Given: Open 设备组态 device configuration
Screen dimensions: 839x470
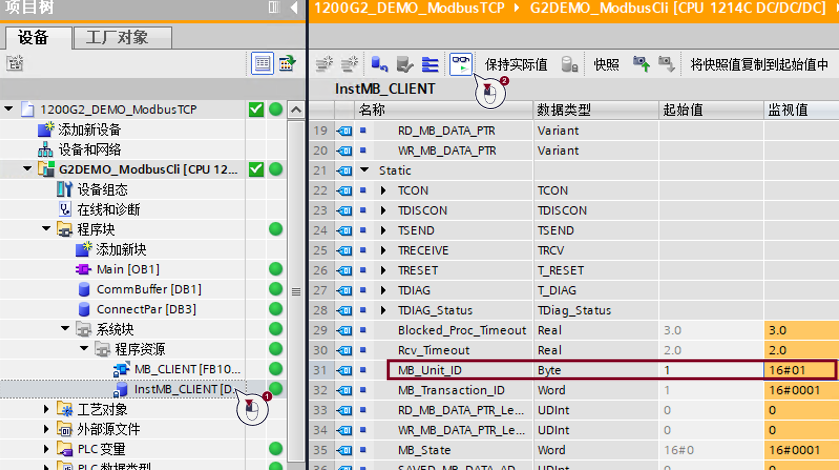Looking at the screenshot, I should 102,189.
